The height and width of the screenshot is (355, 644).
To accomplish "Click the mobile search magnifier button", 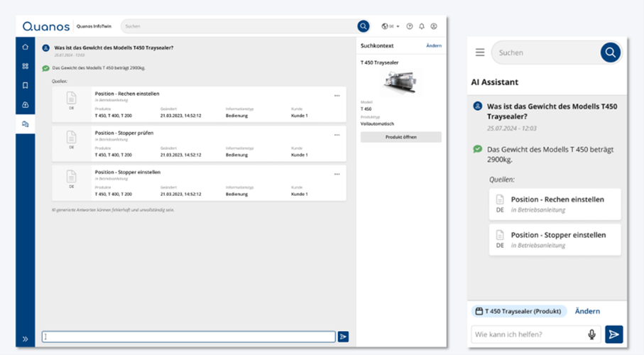I will click(611, 53).
